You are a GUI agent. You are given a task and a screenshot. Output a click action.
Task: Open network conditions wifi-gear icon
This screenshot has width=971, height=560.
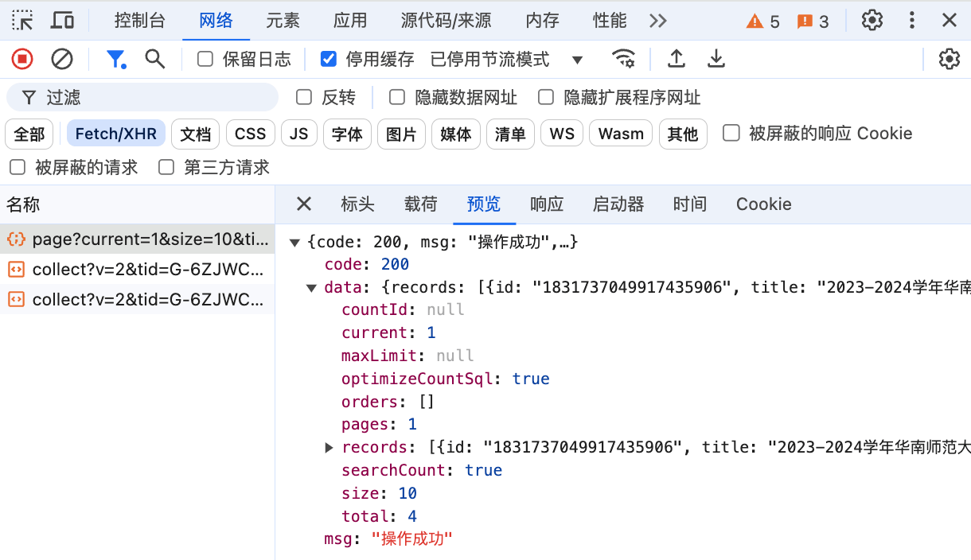point(623,59)
